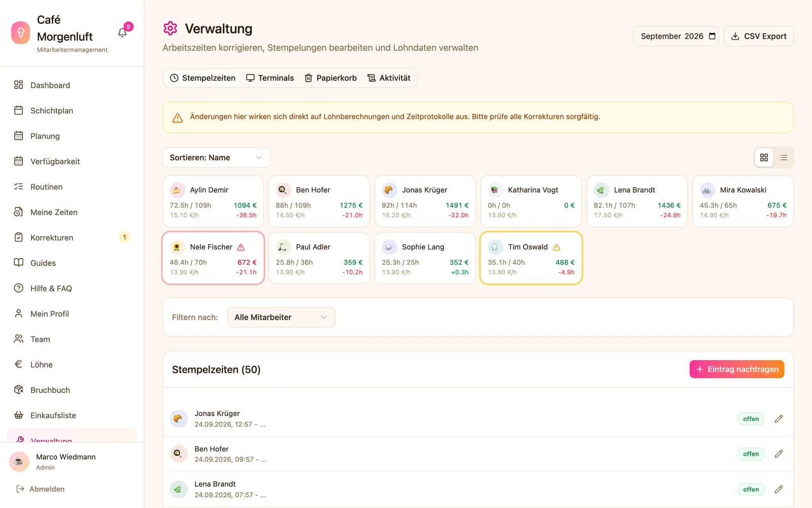
Task: Open the notifications bell
Action: click(122, 33)
